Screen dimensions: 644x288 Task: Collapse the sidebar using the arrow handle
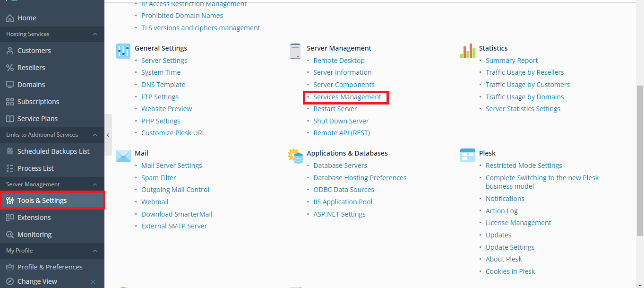(108, 135)
